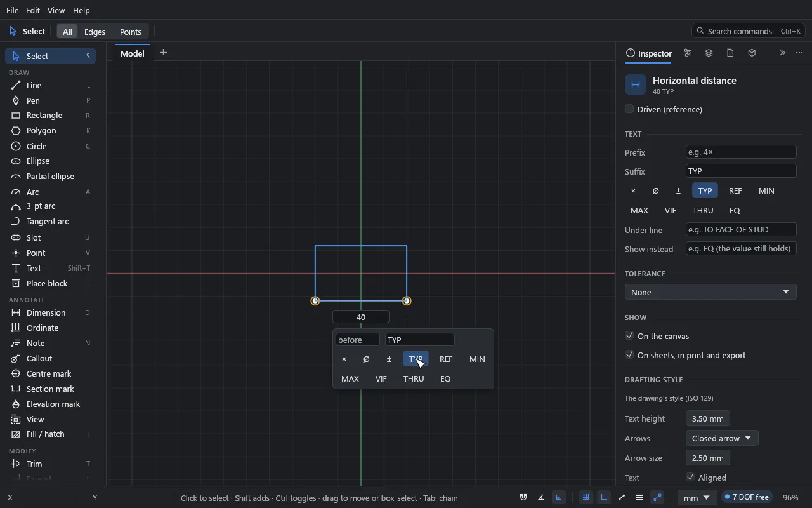Screen dimensions: 812x508
Task: Choose the Callout tool
Action: point(51,358)
